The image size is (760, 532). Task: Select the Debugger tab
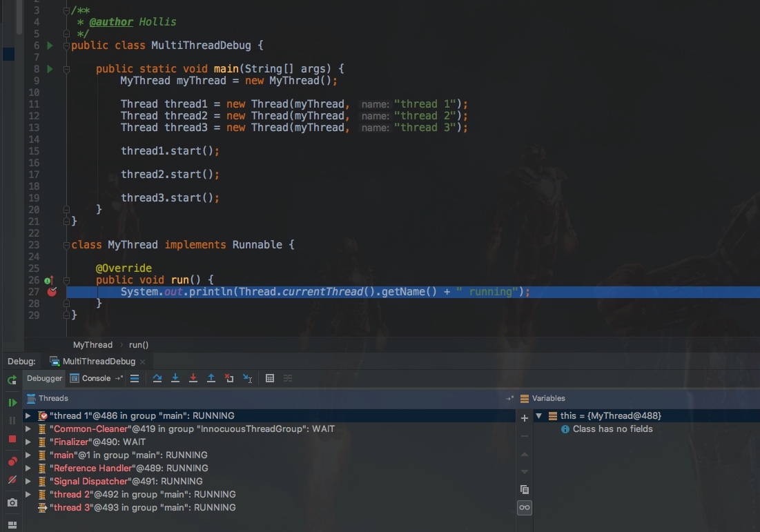(x=45, y=378)
